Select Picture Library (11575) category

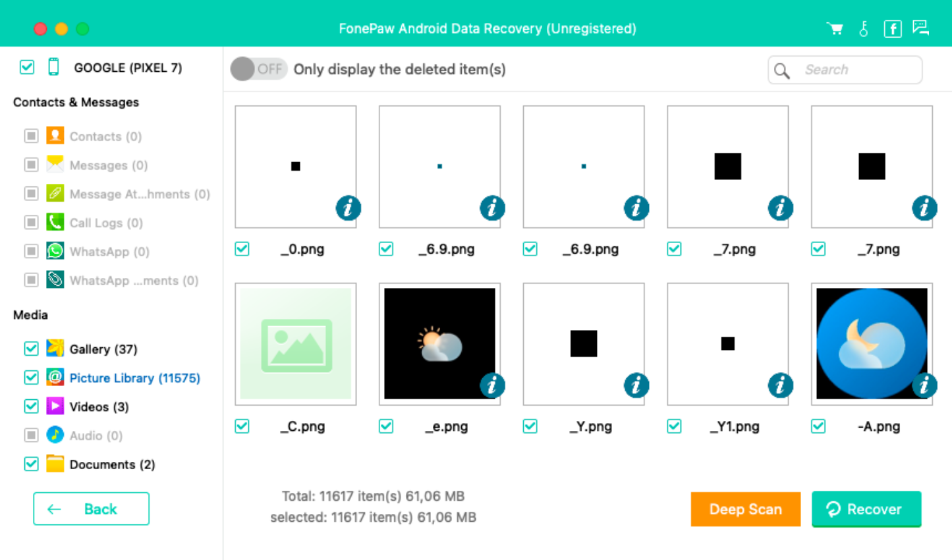[134, 378]
